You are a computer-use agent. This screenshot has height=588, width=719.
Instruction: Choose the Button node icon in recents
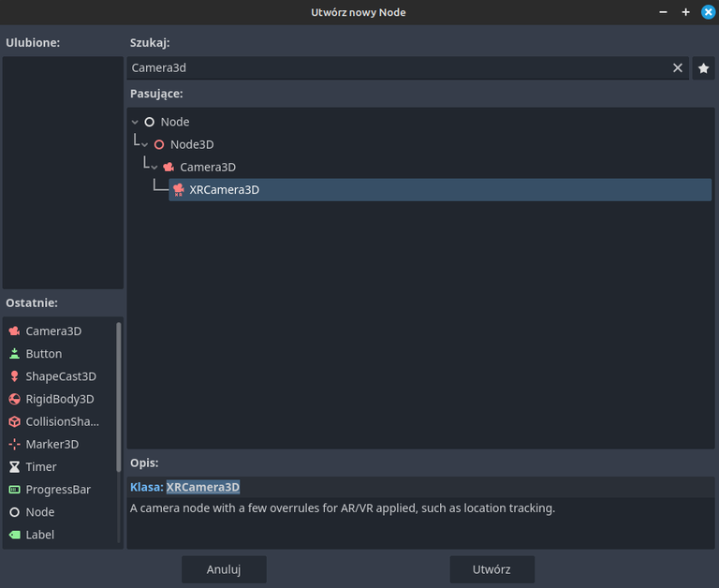[x=14, y=354]
